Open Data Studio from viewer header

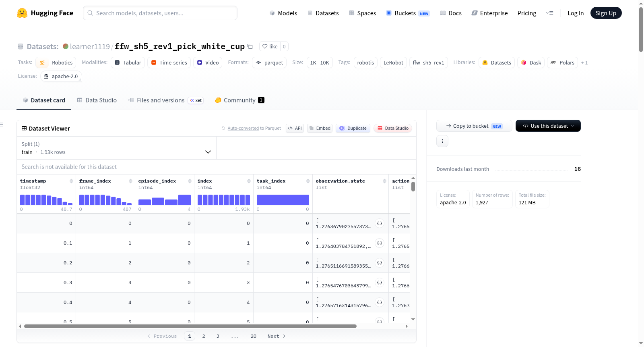pyautogui.click(x=393, y=128)
